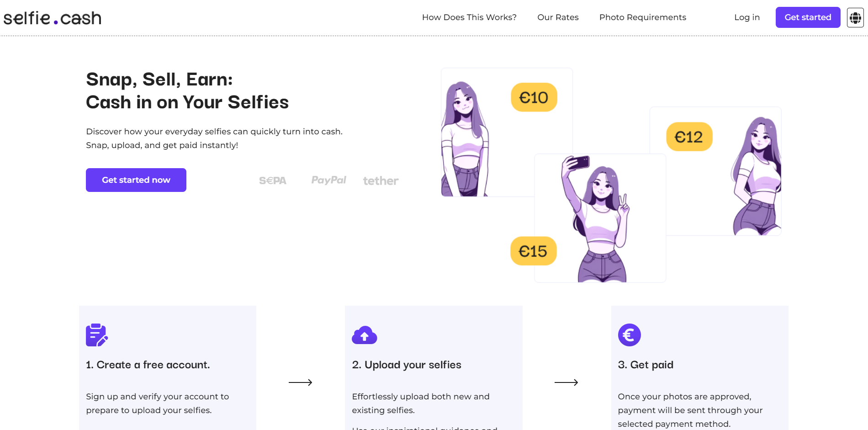Click the selfie.cash logo
868x430 pixels.
(x=53, y=18)
